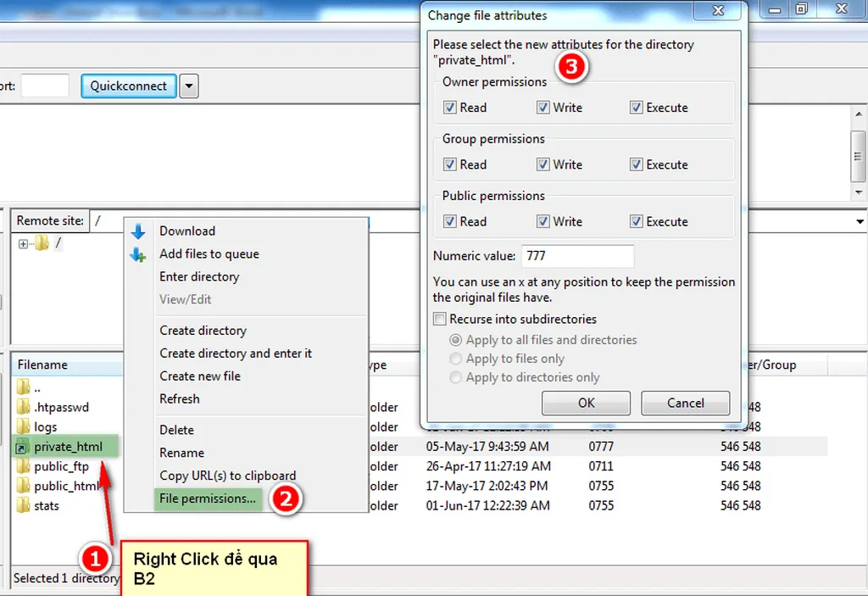Screen dimensions: 868x596
Task: Select the .htpasswd folder icon
Action: 23,407
